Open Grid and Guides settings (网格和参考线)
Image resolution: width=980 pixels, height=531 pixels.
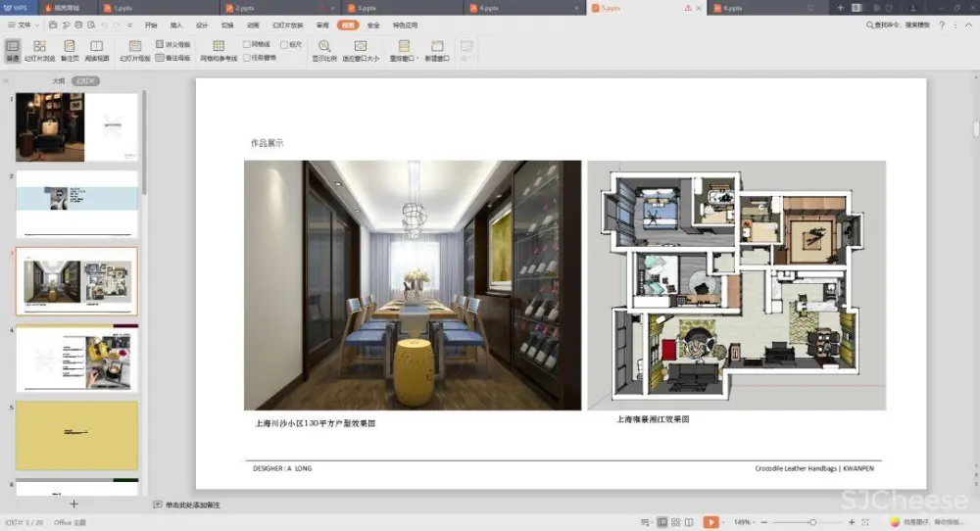click(x=219, y=51)
